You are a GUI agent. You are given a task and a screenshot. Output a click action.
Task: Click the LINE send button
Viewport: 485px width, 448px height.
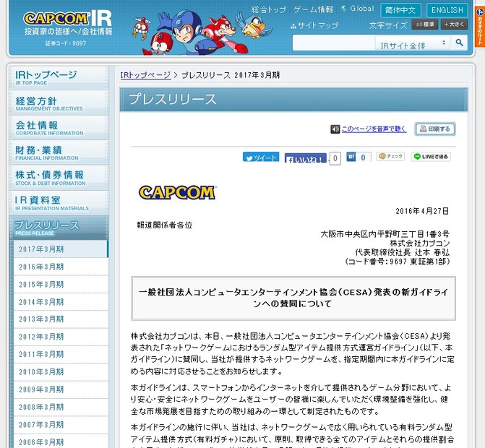[431, 157]
